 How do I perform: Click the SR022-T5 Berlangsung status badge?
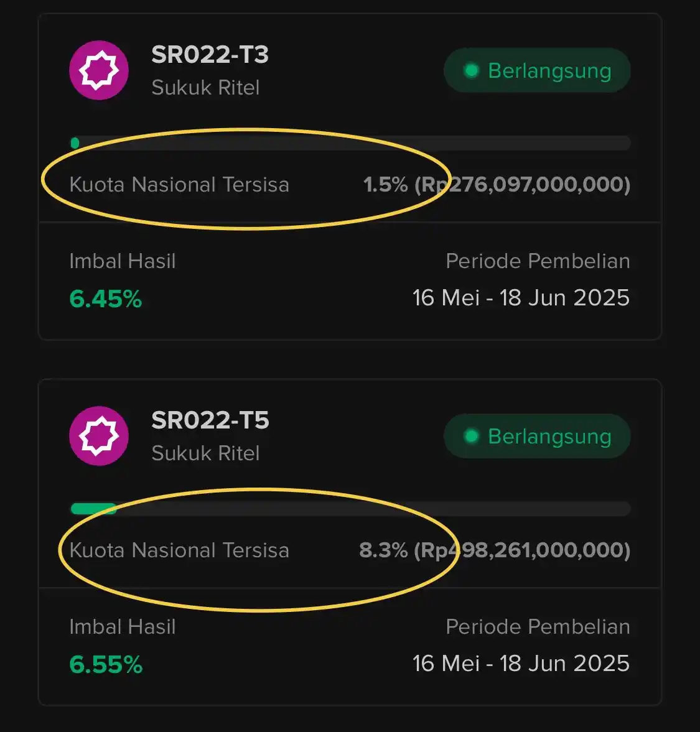[x=537, y=436]
